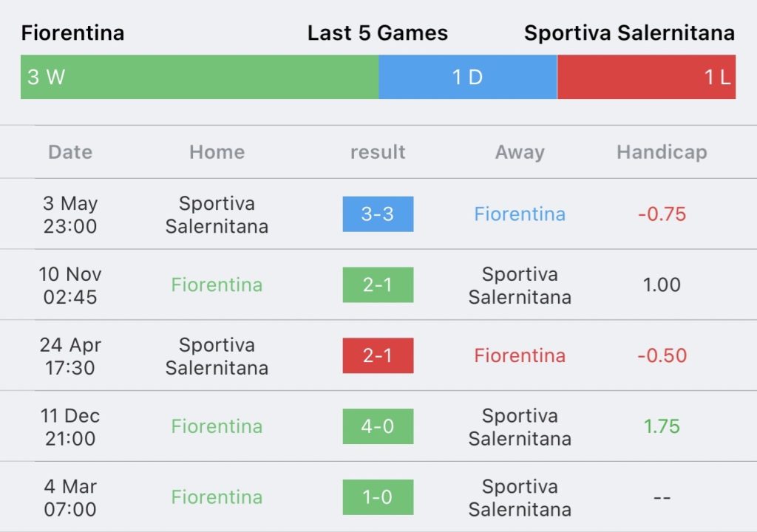Click the -0.75 handicap value
The width and height of the screenshot is (757, 532).
(662, 214)
